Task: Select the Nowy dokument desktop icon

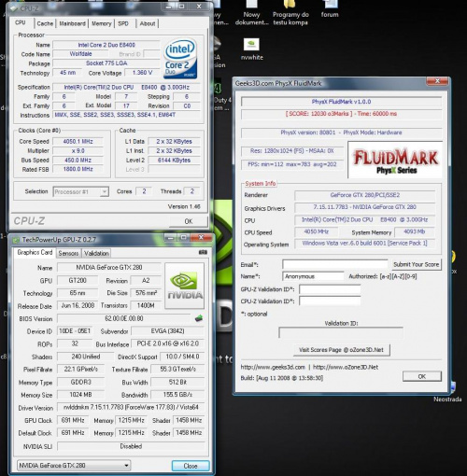Action: click(251, 13)
